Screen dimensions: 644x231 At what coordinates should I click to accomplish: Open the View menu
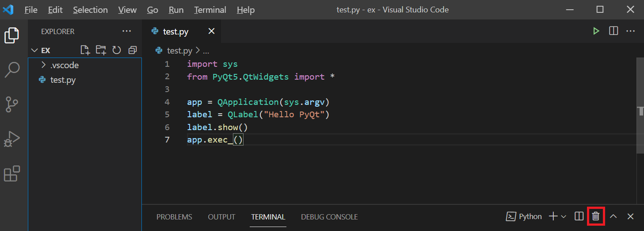[127, 10]
